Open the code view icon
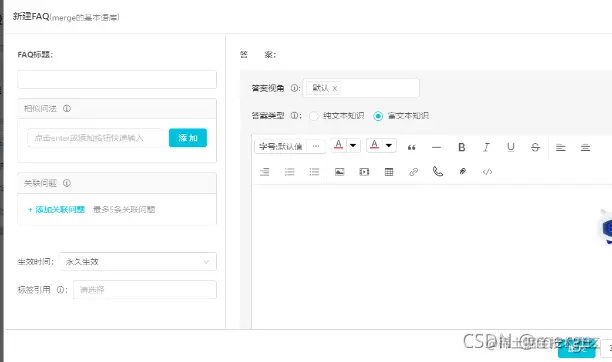This screenshot has height=362, width=612. [487, 172]
